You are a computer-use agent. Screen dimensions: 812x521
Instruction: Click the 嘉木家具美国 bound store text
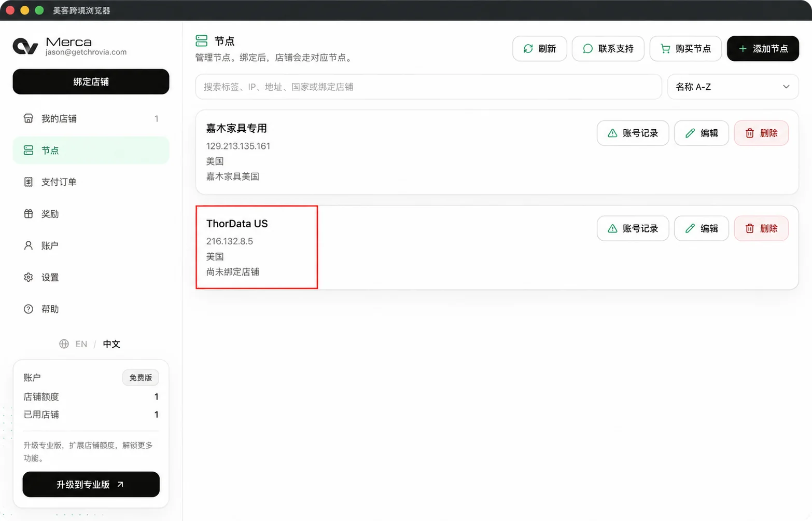pos(233,176)
